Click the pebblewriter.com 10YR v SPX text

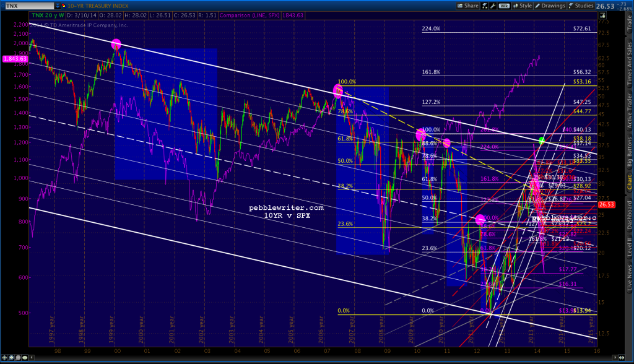[287, 212]
